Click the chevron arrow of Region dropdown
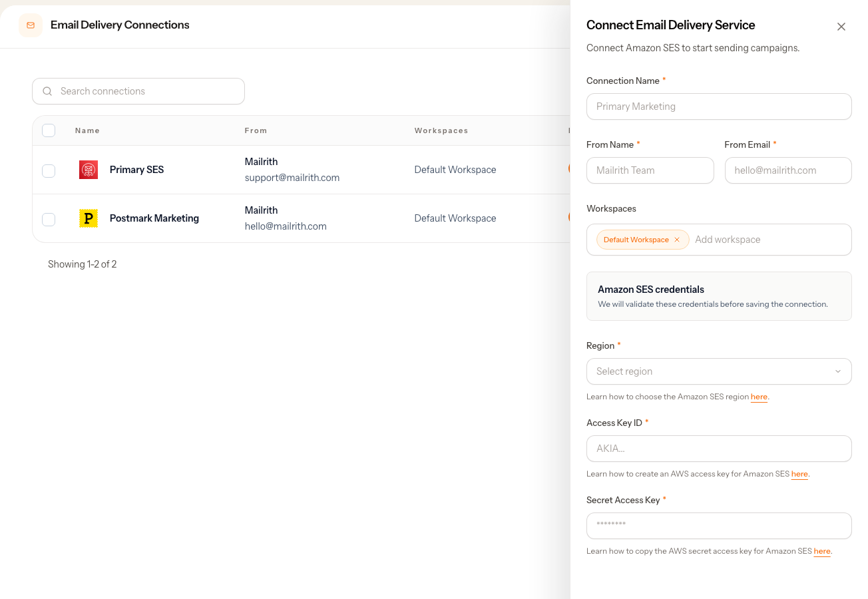The image size is (868, 599). 838,371
